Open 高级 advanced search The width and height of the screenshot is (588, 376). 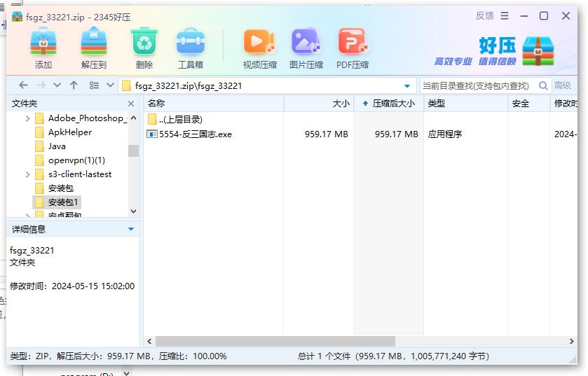point(563,85)
